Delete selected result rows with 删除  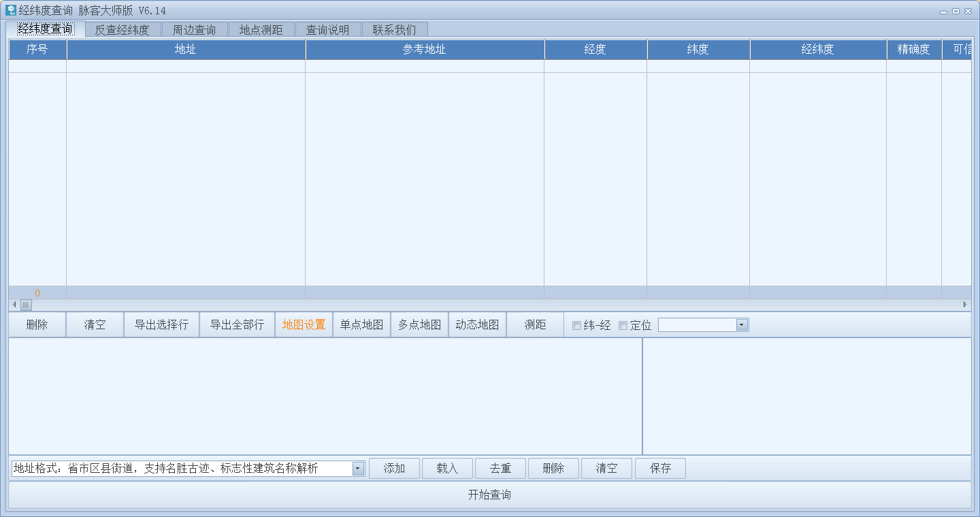pos(37,324)
